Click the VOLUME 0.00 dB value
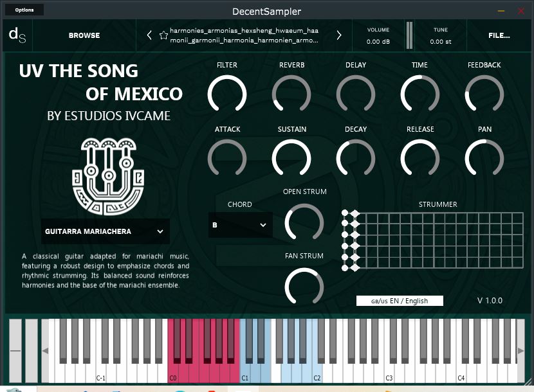The image size is (534, 392). pyautogui.click(x=378, y=42)
